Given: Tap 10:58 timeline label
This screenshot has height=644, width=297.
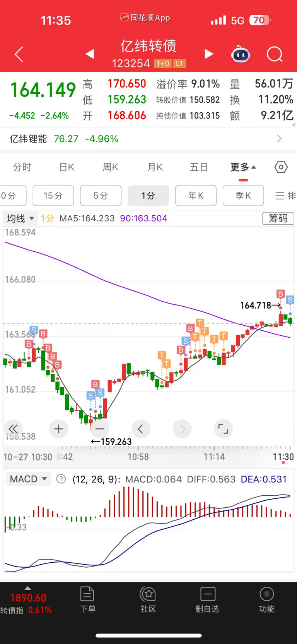Looking at the screenshot, I should coord(138,457).
